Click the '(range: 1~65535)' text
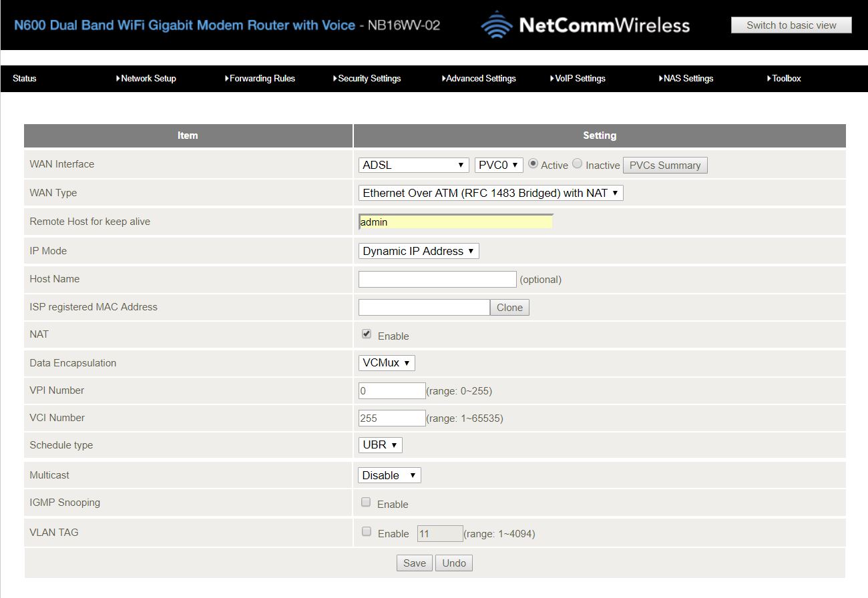The width and height of the screenshot is (868, 598). [x=465, y=418]
